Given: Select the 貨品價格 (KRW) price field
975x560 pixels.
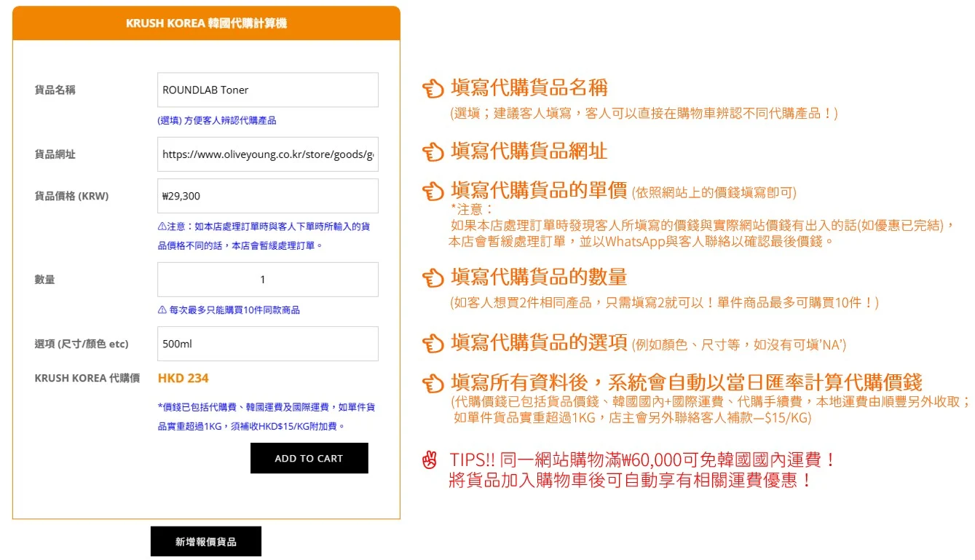Looking at the screenshot, I should pos(267,196).
